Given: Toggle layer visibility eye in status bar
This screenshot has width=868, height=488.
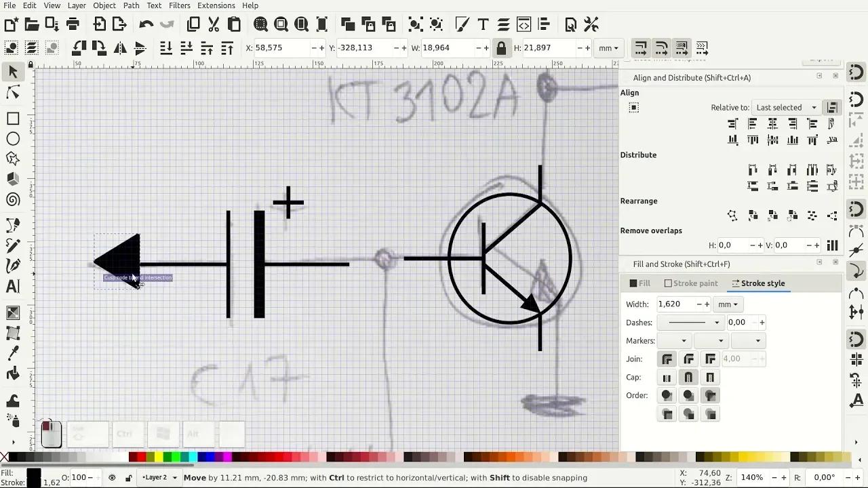Looking at the screenshot, I should click(x=113, y=477).
